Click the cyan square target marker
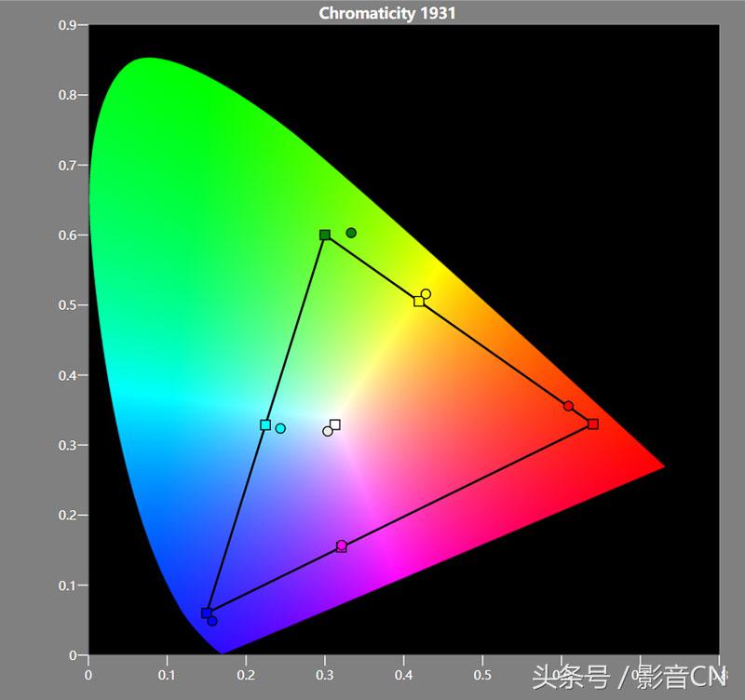The height and width of the screenshot is (700, 745). 265,425
